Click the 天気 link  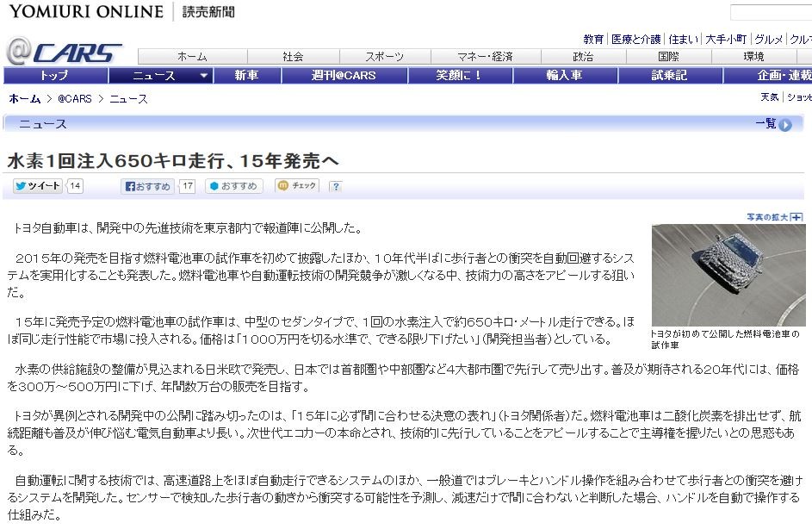click(770, 96)
